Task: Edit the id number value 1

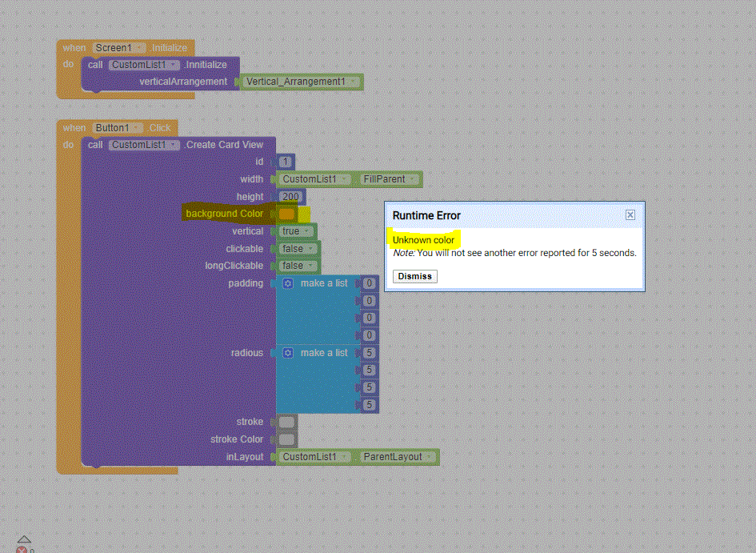Action: [286, 162]
